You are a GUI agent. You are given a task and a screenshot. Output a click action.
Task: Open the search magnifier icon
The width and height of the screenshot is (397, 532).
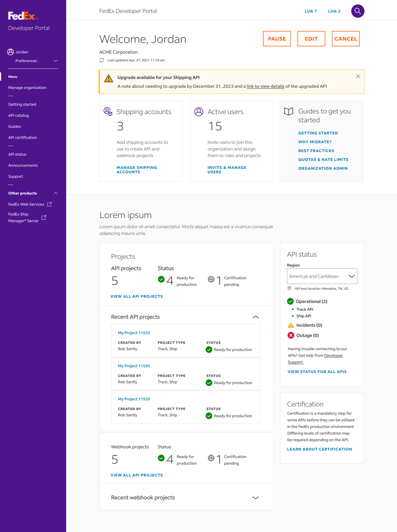(358, 11)
